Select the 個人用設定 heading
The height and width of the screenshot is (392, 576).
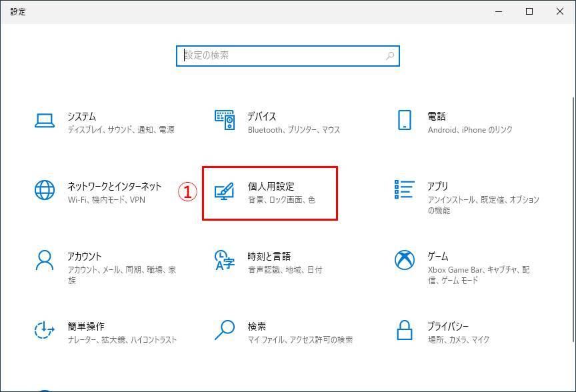click(x=271, y=186)
